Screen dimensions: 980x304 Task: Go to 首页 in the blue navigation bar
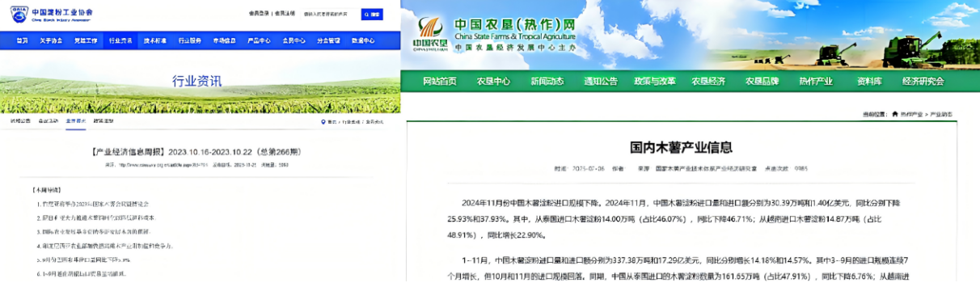coord(23,40)
